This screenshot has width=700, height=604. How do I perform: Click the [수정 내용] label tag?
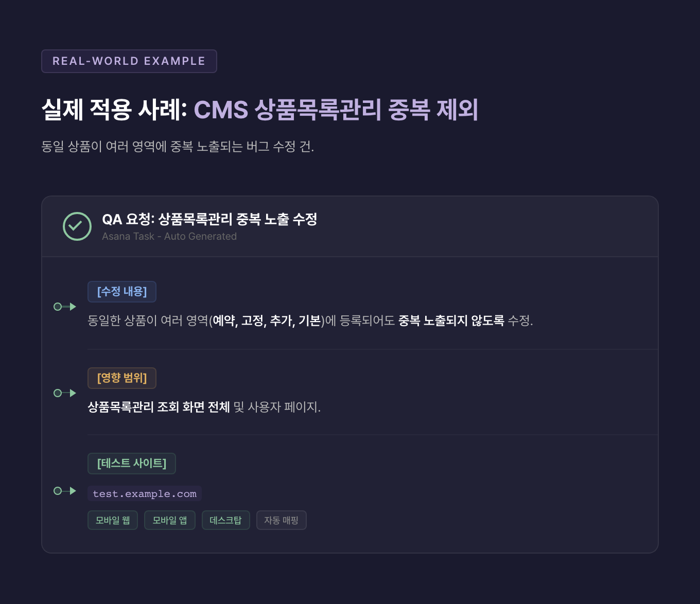[x=122, y=292]
